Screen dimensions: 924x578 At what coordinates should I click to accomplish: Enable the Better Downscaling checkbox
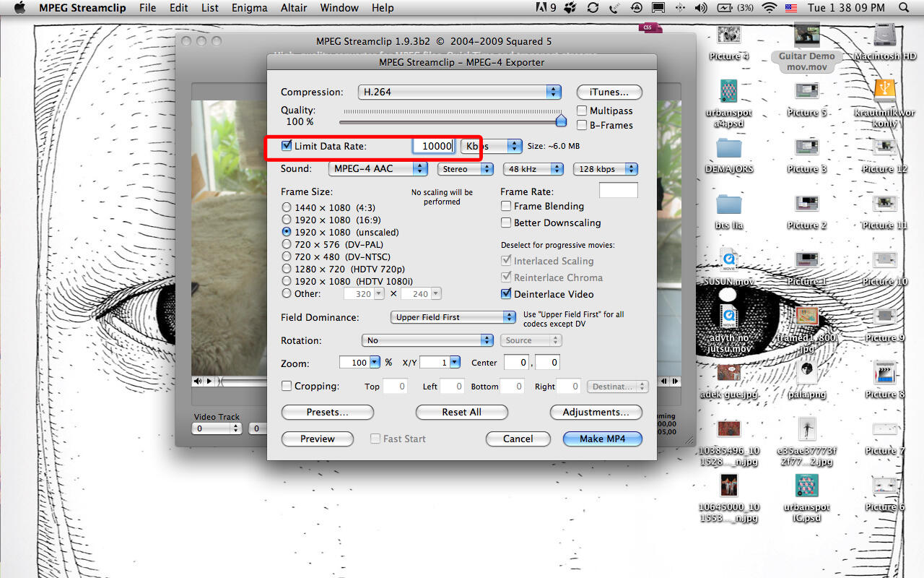click(506, 223)
